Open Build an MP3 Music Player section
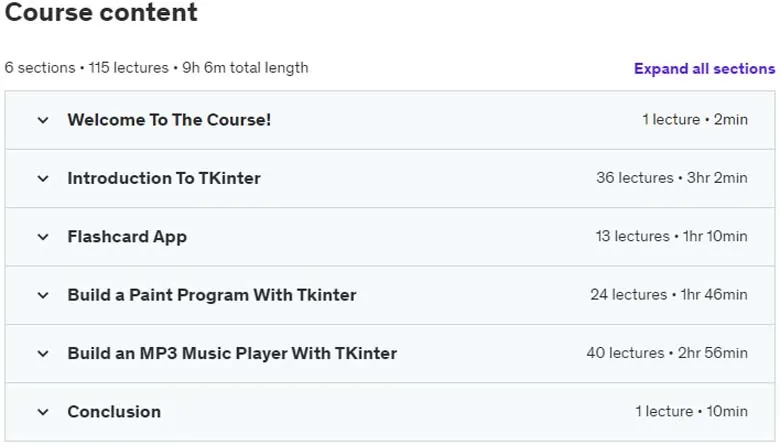 (232, 354)
